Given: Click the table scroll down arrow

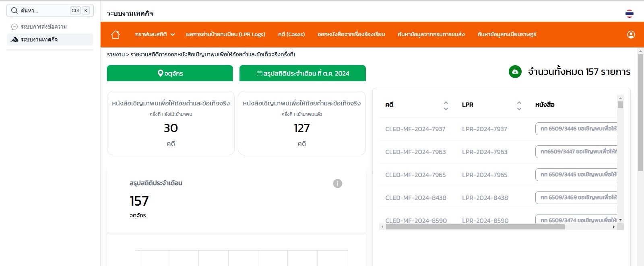Looking at the screenshot, I should click(620, 220).
